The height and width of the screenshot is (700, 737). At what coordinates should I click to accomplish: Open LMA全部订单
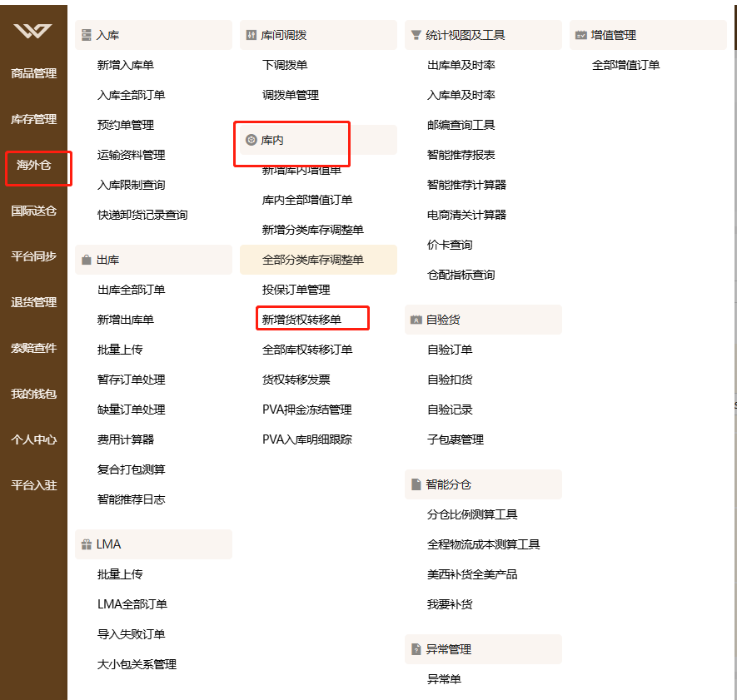click(x=132, y=604)
